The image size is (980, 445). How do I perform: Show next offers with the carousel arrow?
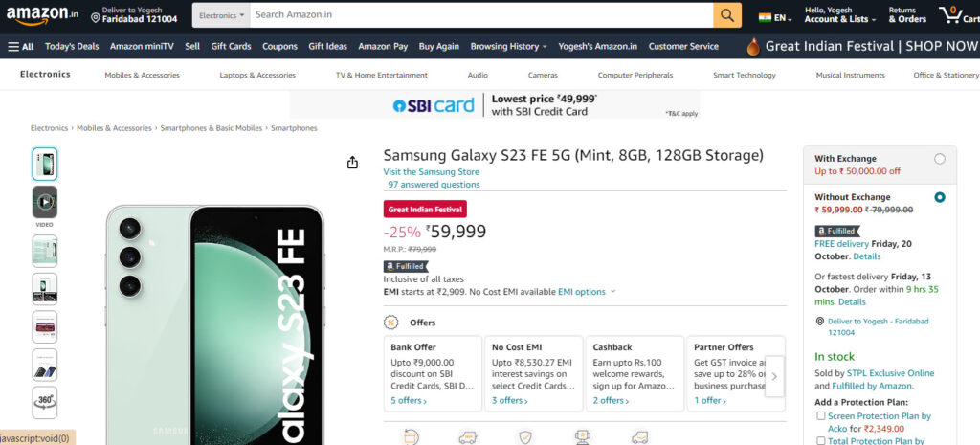[x=774, y=376]
